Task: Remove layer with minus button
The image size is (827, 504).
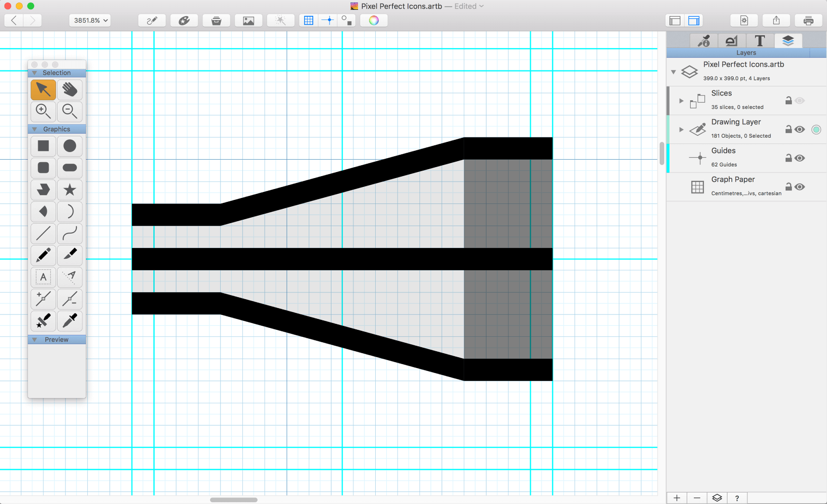Action: pyautogui.click(x=697, y=498)
